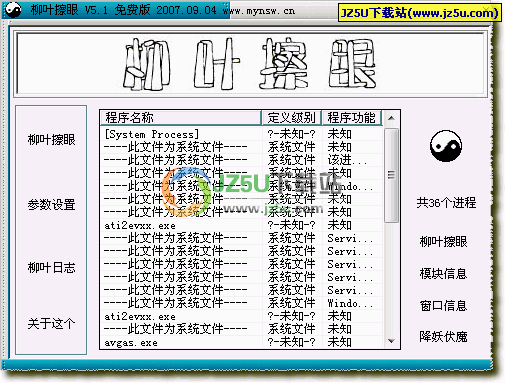Viewport: 505px width, 383px height.
Task: Open 柳叶擦眼 in the left sidebar
Action: point(51,139)
